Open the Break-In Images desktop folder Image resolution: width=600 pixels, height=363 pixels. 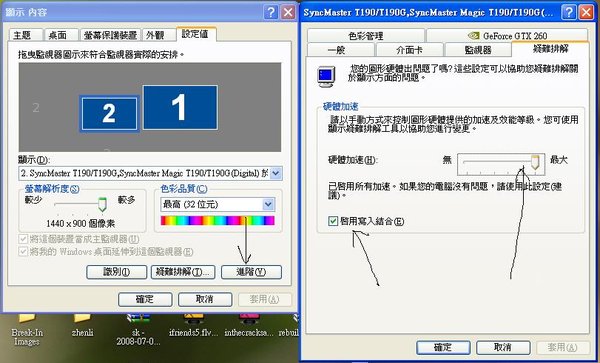tap(27, 329)
